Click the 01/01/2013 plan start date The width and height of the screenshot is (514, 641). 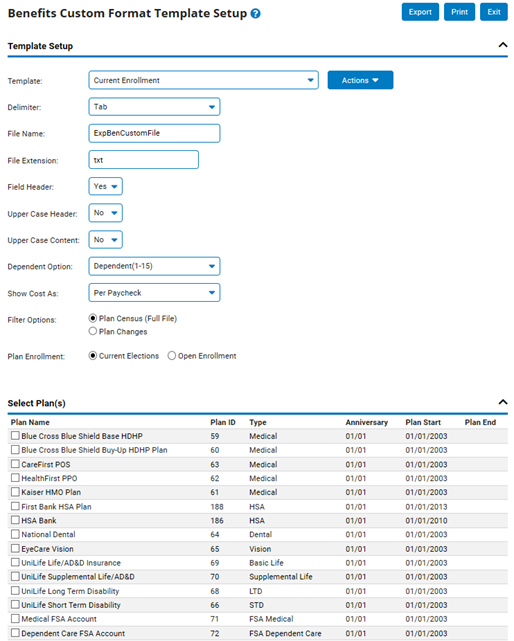point(426,507)
